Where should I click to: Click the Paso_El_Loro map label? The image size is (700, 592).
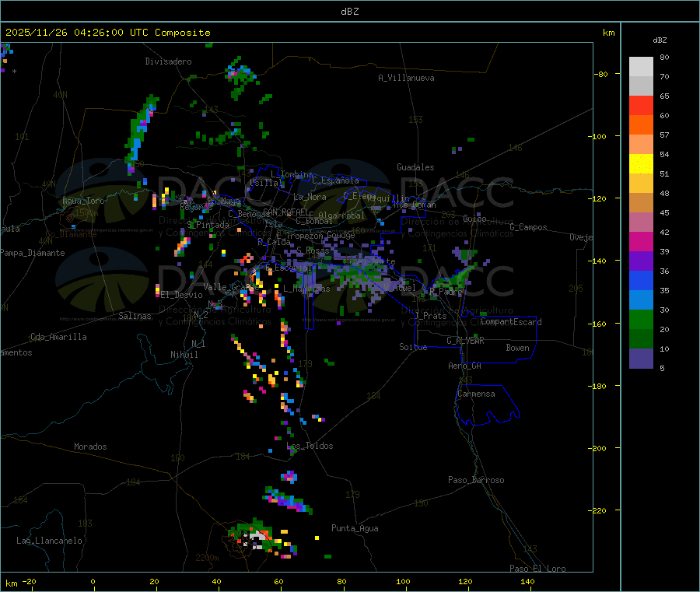[537, 569]
